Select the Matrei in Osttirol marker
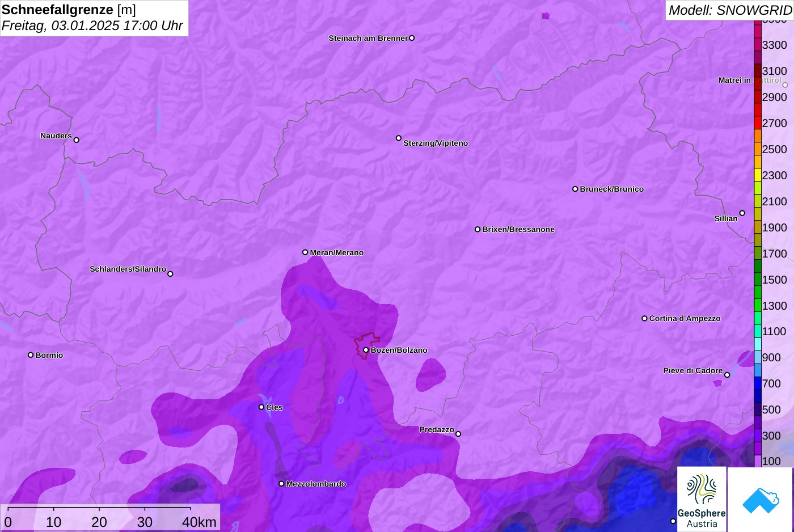The width and height of the screenshot is (794, 532). 785,85
